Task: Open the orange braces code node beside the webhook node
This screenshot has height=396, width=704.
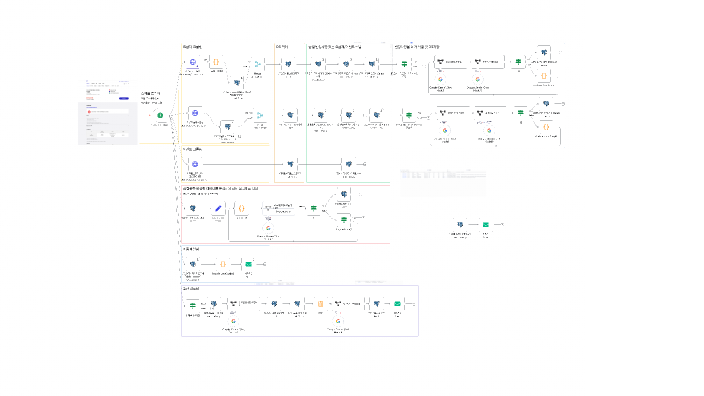Action: (x=216, y=62)
